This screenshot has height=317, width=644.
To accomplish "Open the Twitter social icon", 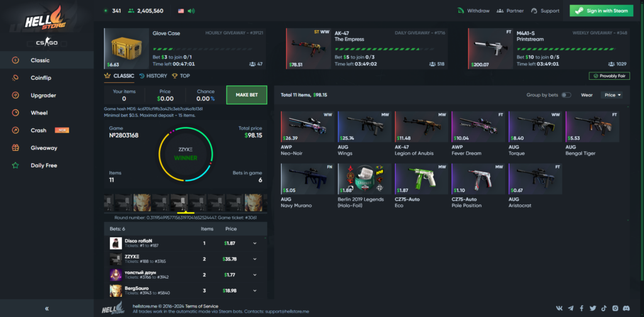I will pyautogui.click(x=592, y=308).
